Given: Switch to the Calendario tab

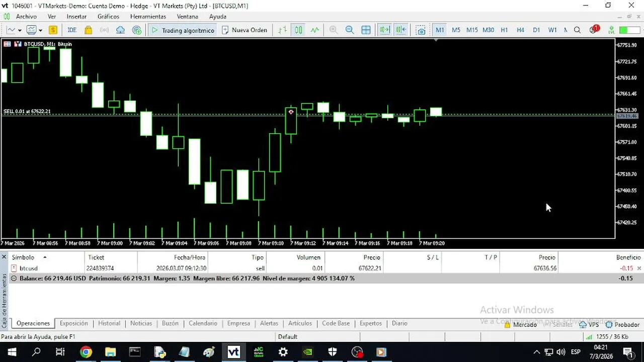Looking at the screenshot, I should click(203, 323).
